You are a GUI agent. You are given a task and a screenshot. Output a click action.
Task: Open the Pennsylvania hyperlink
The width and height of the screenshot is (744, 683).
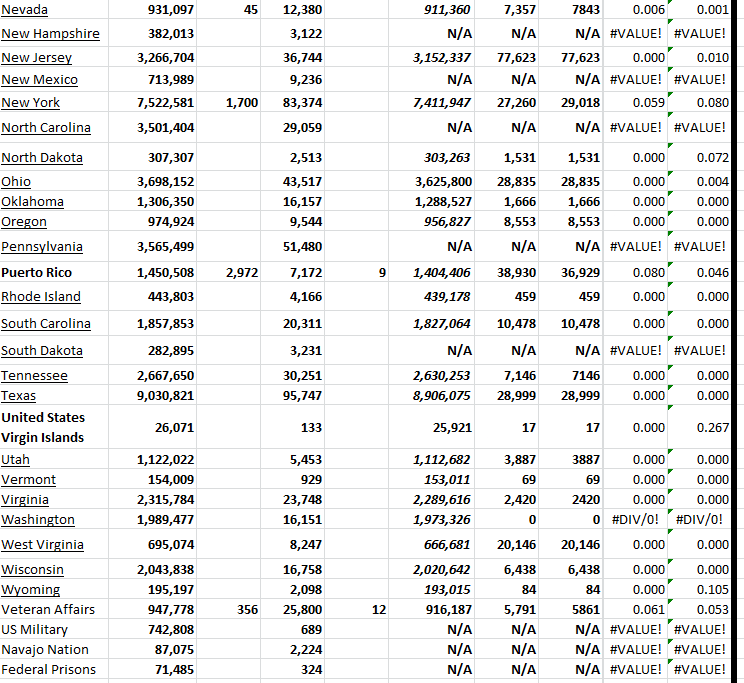[42, 247]
